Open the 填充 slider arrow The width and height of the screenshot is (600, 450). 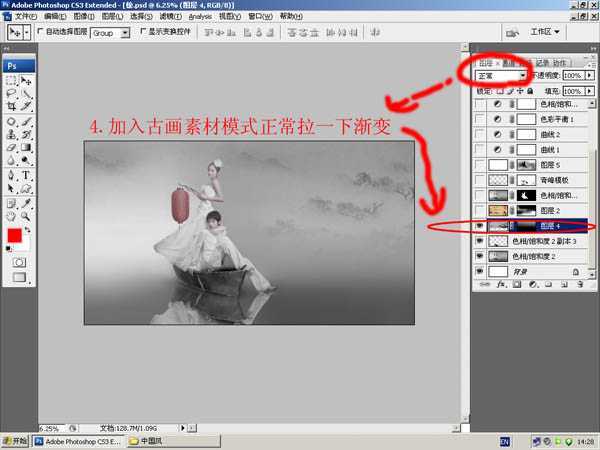pos(590,91)
